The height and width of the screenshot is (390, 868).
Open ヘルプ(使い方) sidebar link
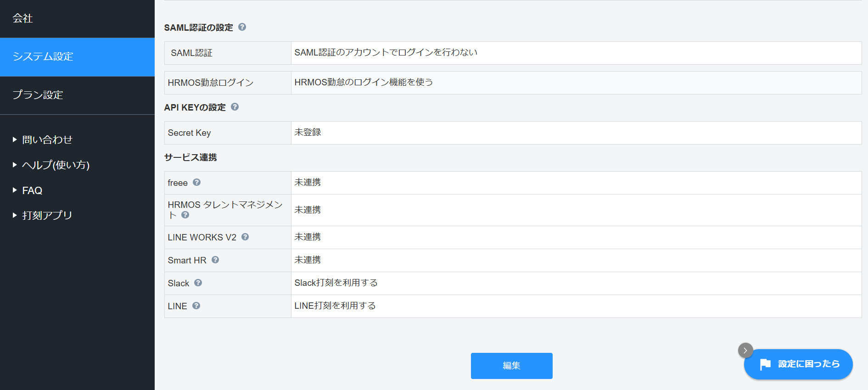pos(56,165)
